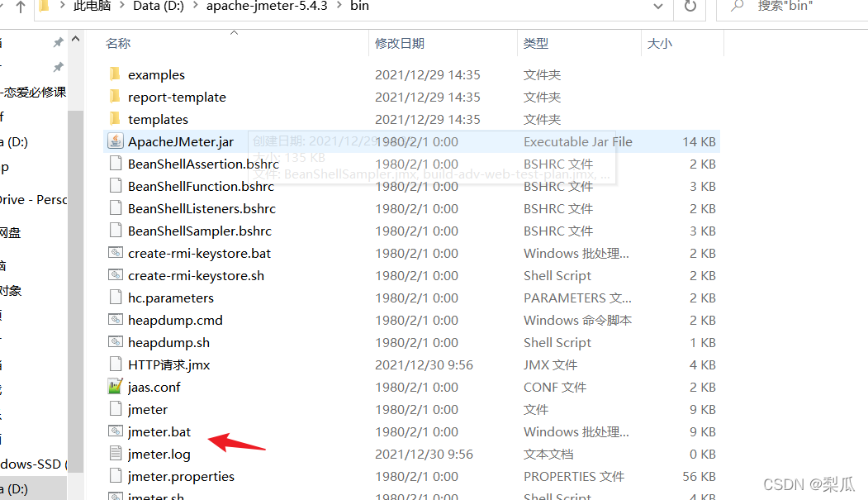The image size is (868, 500).
Task: Click the refresh button beside address bar
Action: click(690, 6)
